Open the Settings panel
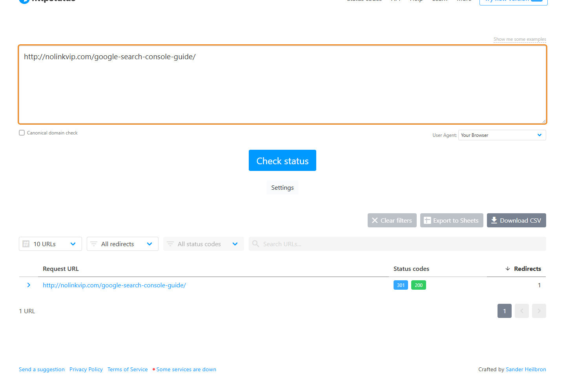 tap(282, 187)
